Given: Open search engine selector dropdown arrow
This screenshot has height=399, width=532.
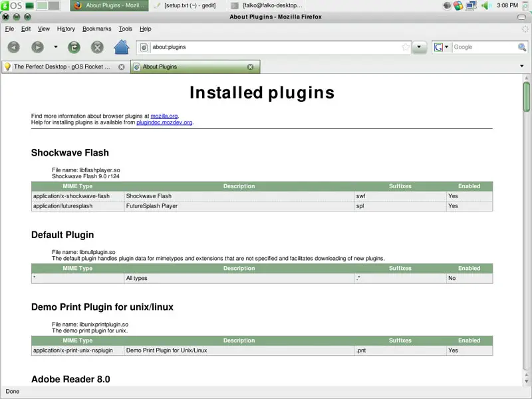Looking at the screenshot, I should [446, 47].
